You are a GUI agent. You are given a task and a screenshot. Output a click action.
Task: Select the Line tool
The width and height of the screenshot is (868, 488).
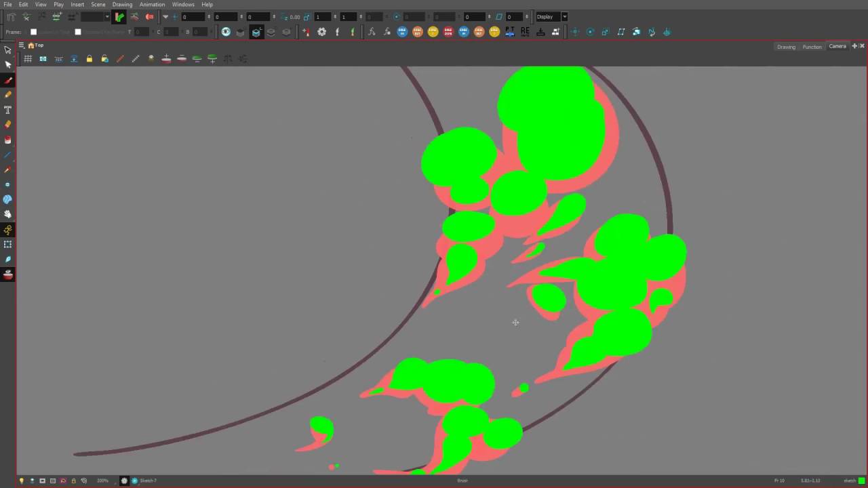8,155
